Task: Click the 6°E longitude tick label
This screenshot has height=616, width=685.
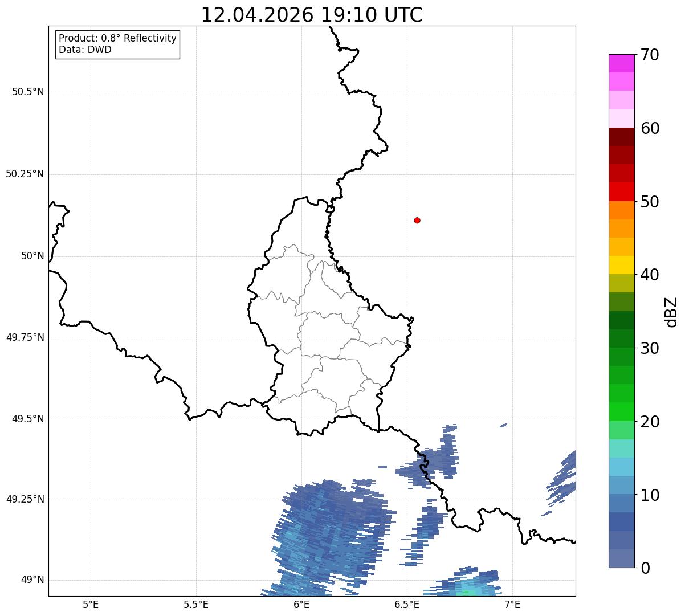Action: click(x=301, y=604)
